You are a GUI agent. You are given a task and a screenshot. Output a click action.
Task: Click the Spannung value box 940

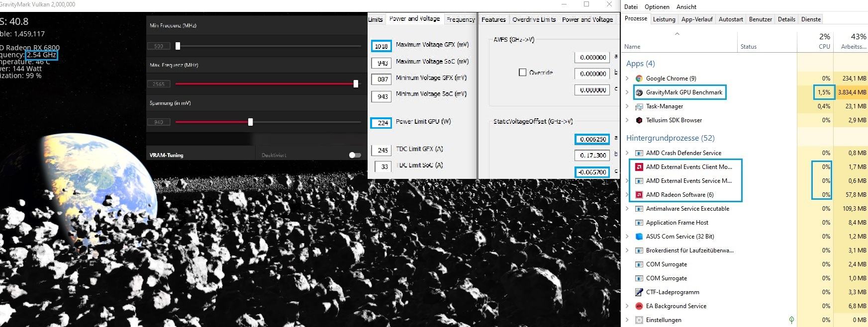coord(159,122)
